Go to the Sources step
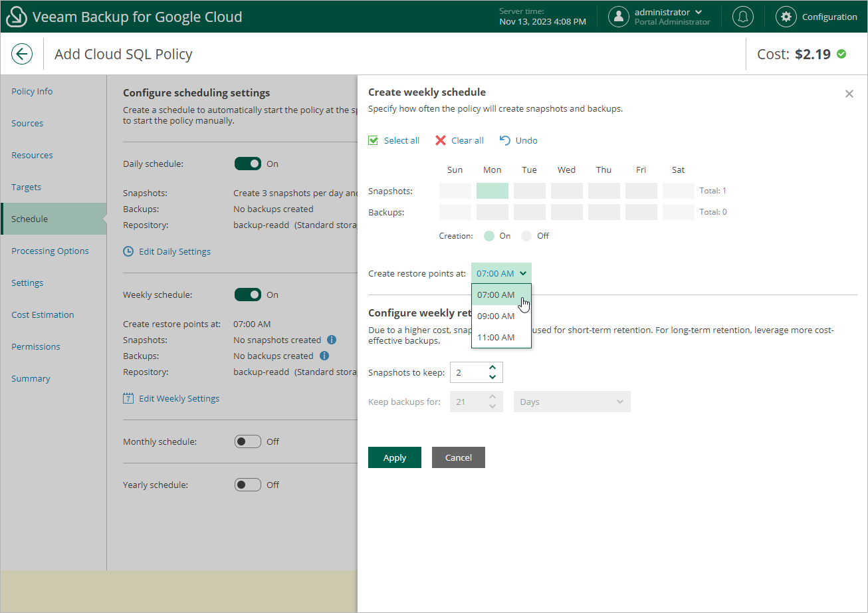The width and height of the screenshot is (868, 613). (53, 123)
